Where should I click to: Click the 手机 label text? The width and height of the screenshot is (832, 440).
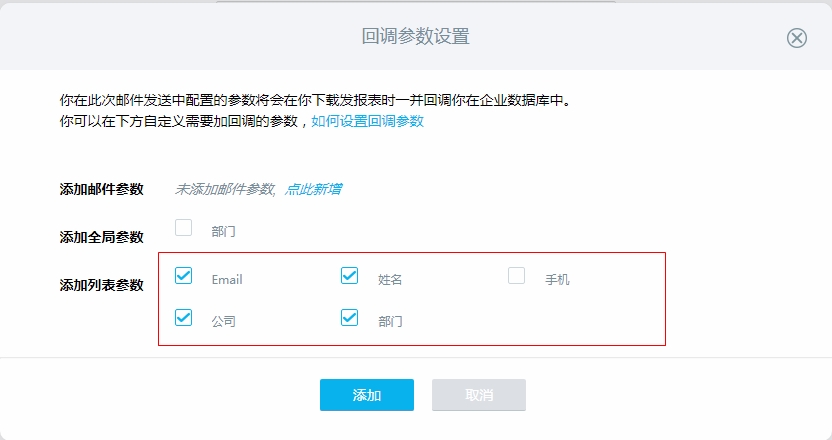(557, 280)
